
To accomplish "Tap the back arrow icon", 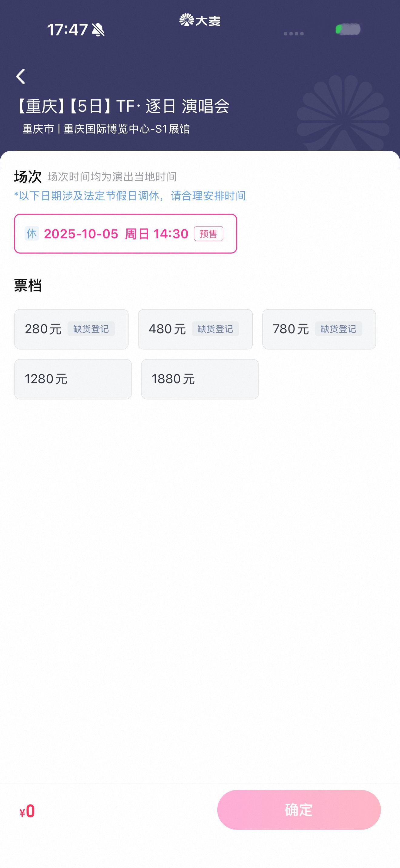I will click(x=21, y=77).
